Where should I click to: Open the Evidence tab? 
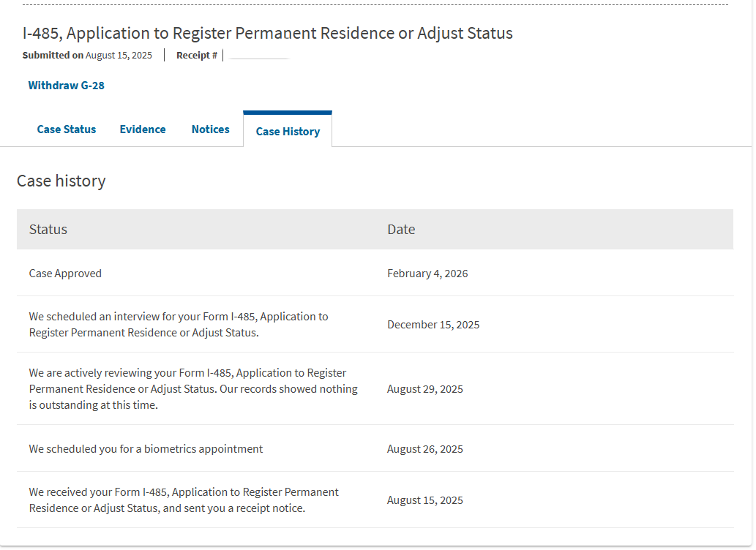click(x=143, y=129)
